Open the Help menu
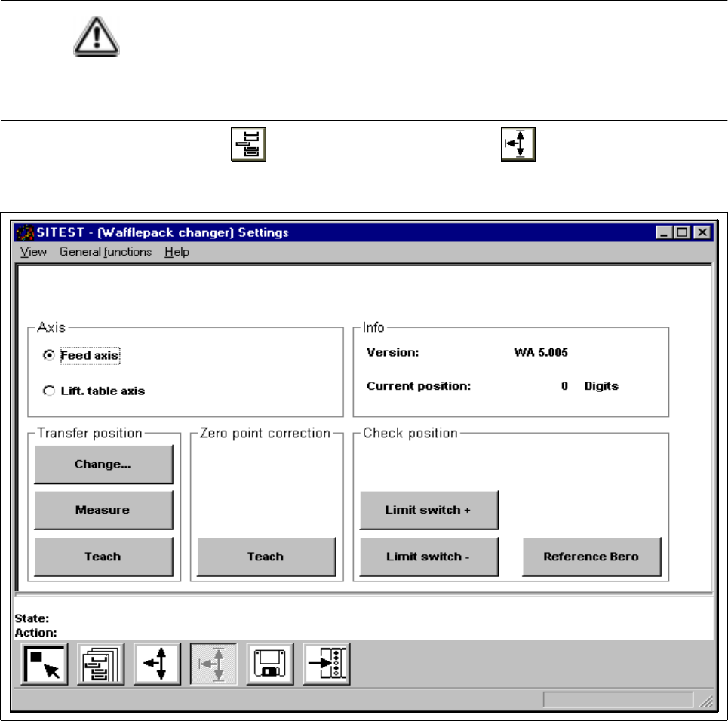 (177, 252)
